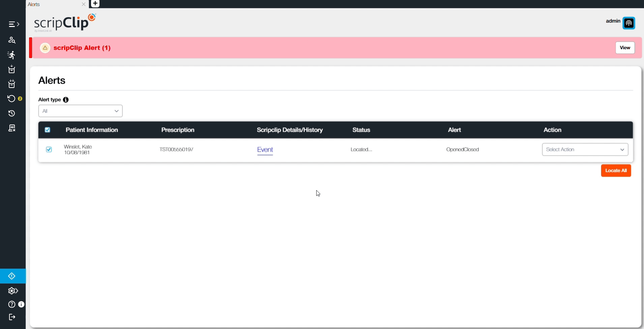644x329 pixels.
Task: Open the double-arrow box sidebar icon
Action: coord(12,84)
